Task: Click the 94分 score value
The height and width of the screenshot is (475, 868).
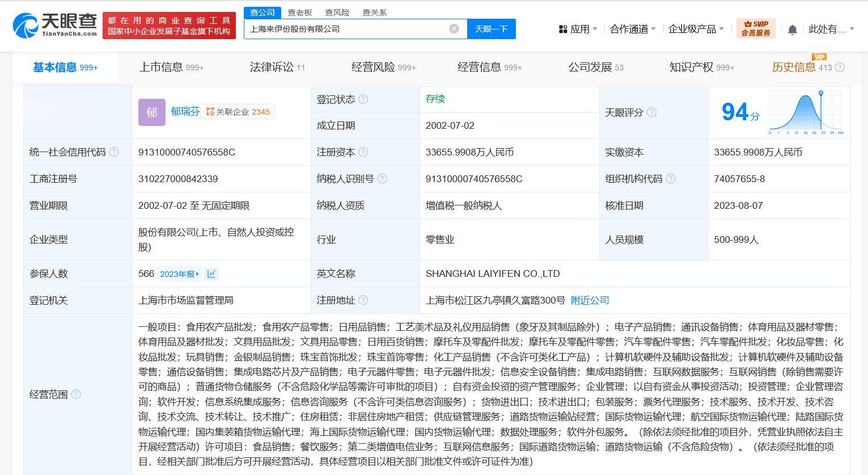Action: (740, 112)
